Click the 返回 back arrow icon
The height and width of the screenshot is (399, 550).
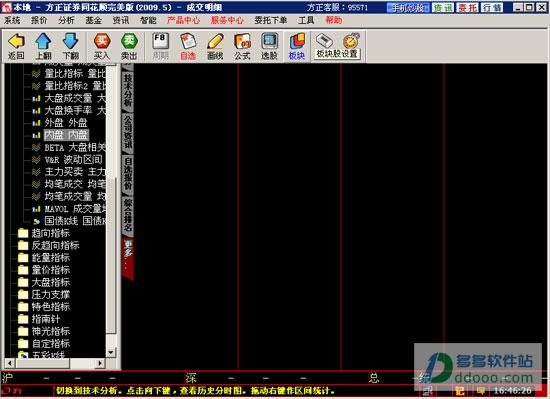tap(16, 46)
